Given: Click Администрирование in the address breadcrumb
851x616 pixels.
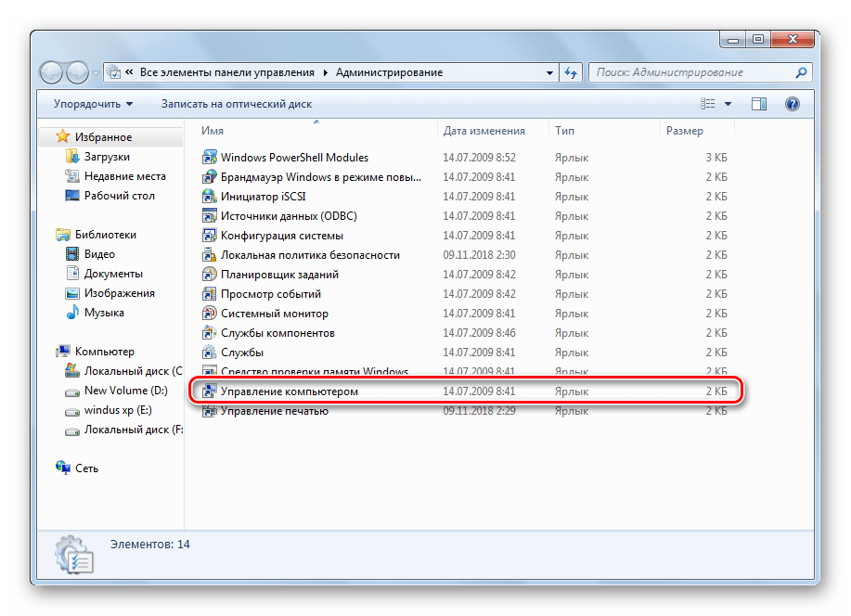Looking at the screenshot, I should 389,72.
